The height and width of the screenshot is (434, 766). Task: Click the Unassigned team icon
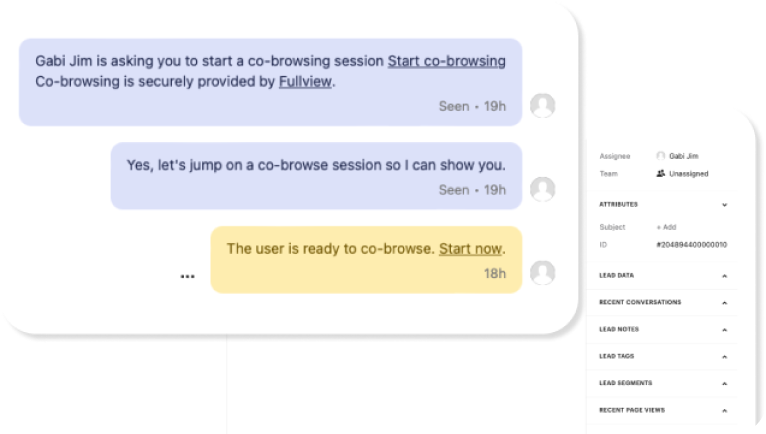(x=661, y=173)
